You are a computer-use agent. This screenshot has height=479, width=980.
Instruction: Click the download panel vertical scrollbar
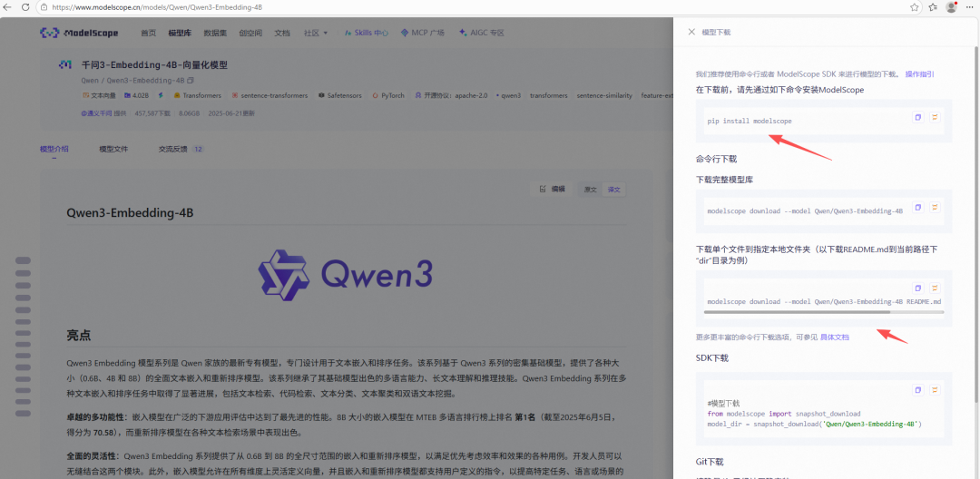click(x=977, y=223)
